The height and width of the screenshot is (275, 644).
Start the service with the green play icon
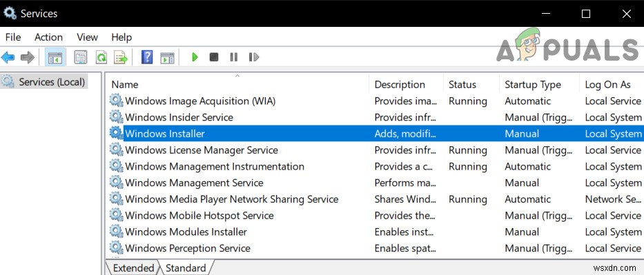(195, 57)
